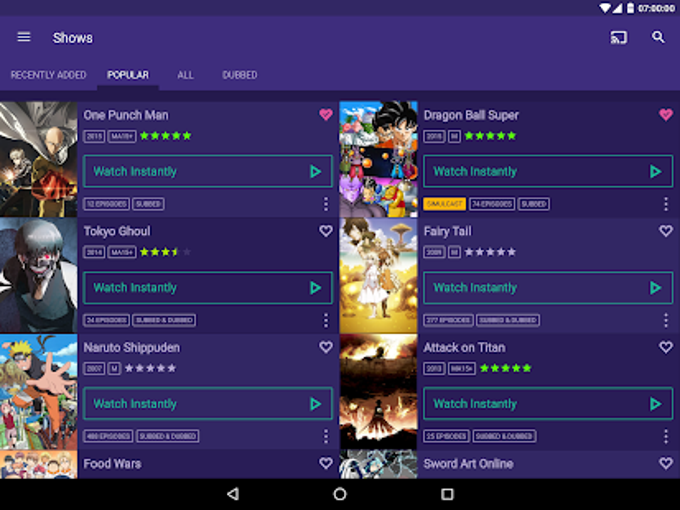Watch Fairy Tail instantly
Screen dimensions: 680x510
[548, 288]
